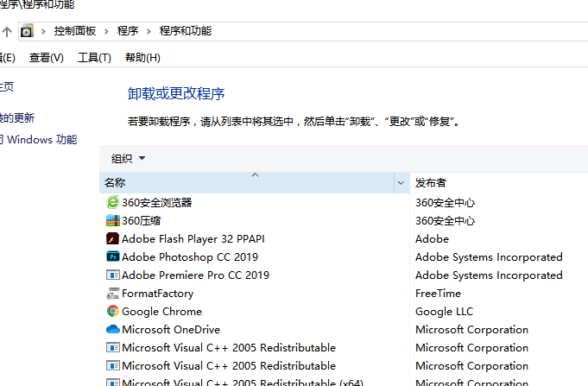This screenshot has height=386, width=588.
Task: Select the Google Chrome entry
Action: pyautogui.click(x=161, y=312)
